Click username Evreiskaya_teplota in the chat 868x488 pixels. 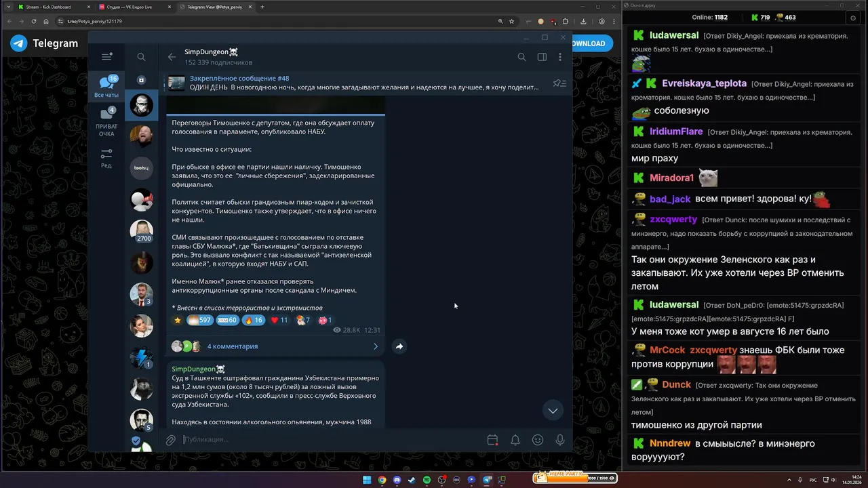705,83
